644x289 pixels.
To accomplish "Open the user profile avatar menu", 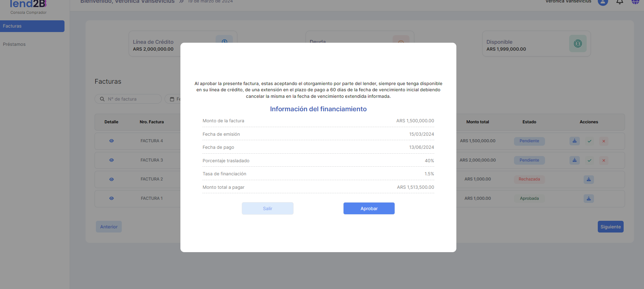I will tap(603, 2).
